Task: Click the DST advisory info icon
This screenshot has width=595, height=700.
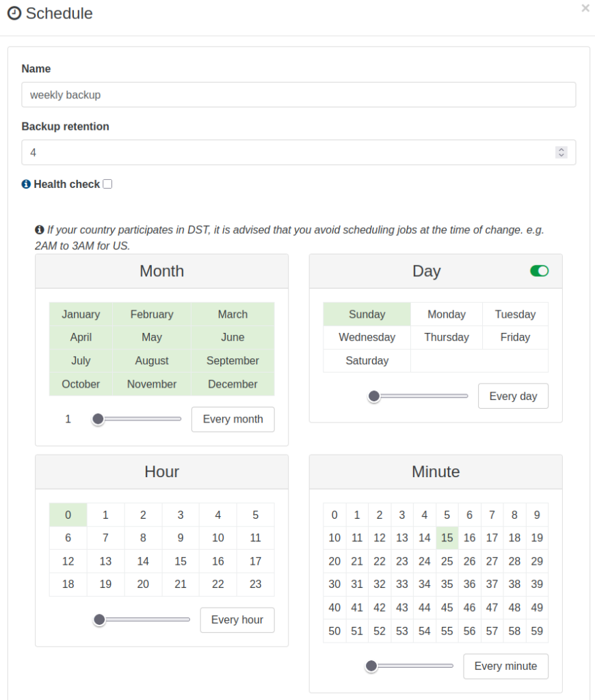Action: [x=40, y=230]
